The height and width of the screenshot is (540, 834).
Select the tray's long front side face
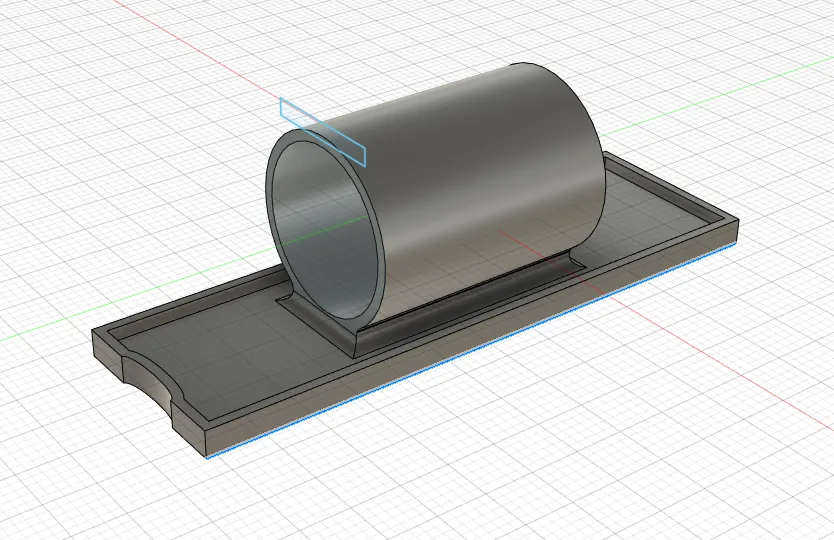click(x=472, y=340)
